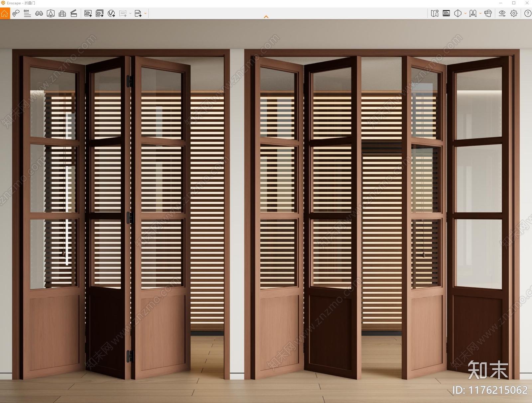Image resolution: width=532 pixels, height=403 pixels.
Task: Click the Enscape logo in title bar
Action: pos(3,3)
